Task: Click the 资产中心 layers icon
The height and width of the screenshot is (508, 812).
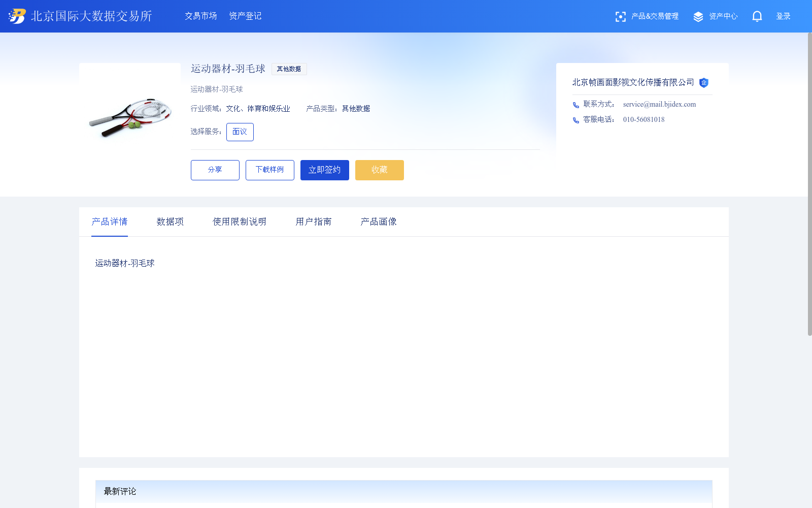Action: point(698,17)
